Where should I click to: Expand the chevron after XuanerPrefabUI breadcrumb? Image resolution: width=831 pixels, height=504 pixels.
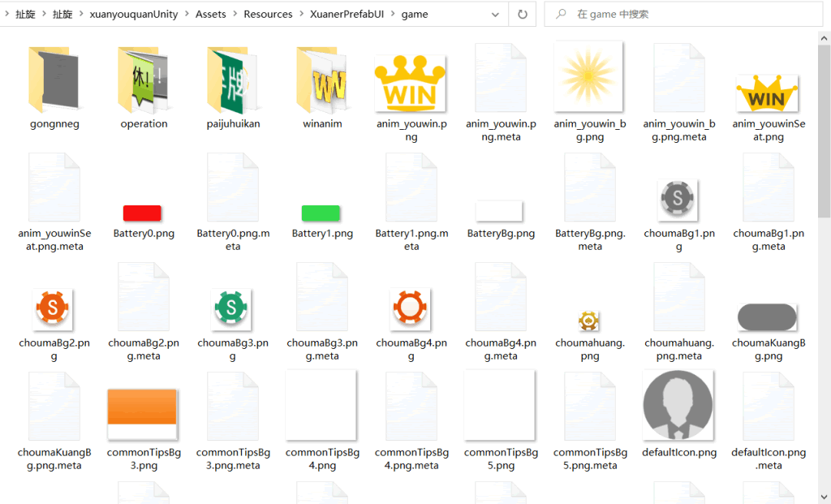click(393, 15)
